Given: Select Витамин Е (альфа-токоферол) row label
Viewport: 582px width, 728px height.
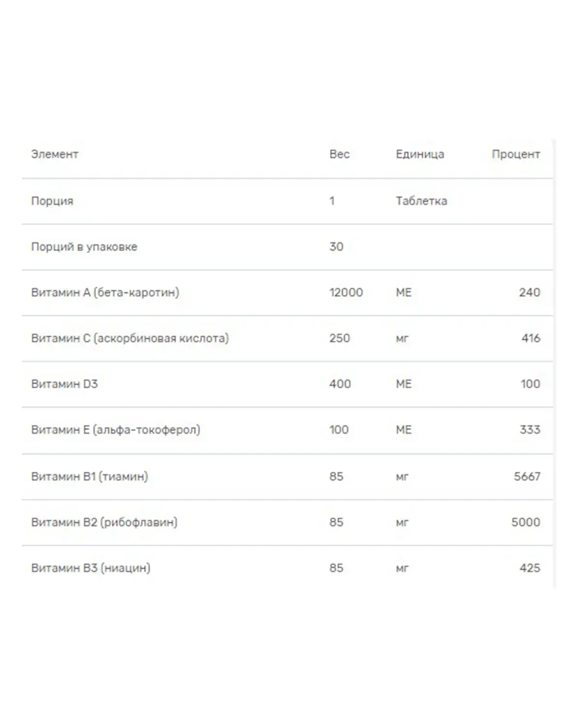Looking at the screenshot, I should pos(115,430).
